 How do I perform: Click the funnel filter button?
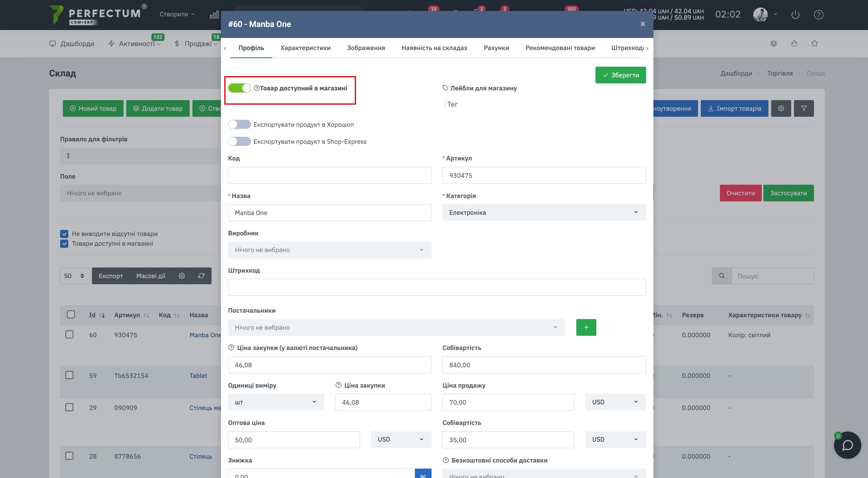click(804, 108)
